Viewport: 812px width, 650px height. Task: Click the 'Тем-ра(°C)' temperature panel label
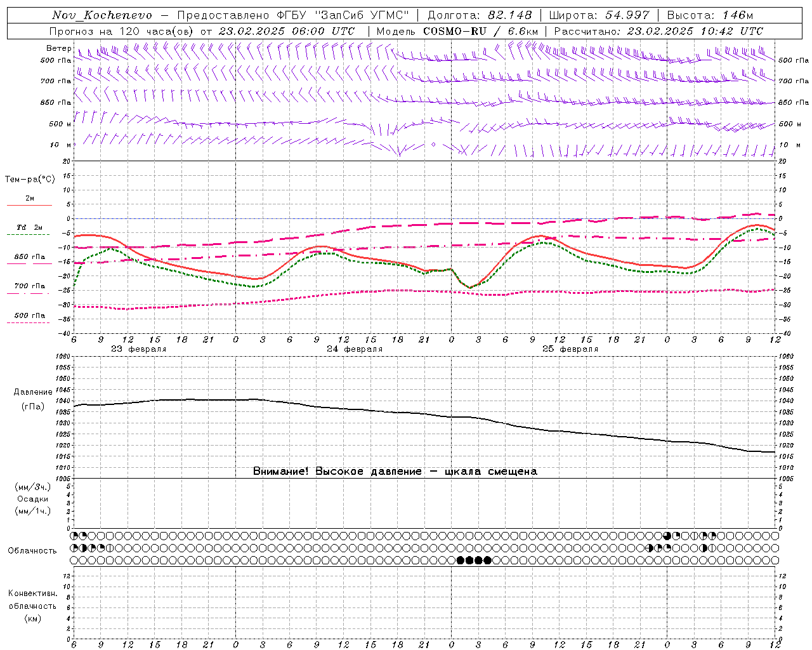(30, 180)
